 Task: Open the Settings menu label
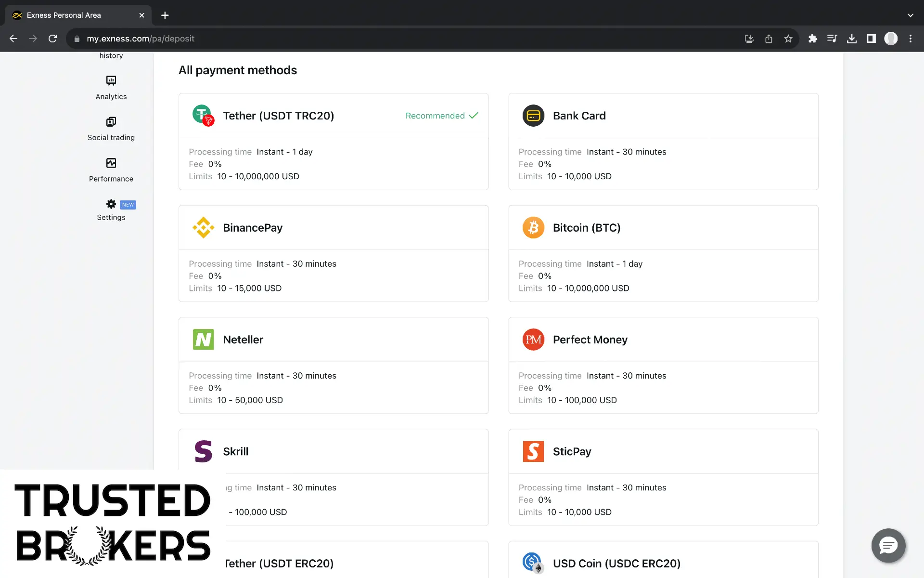111,217
